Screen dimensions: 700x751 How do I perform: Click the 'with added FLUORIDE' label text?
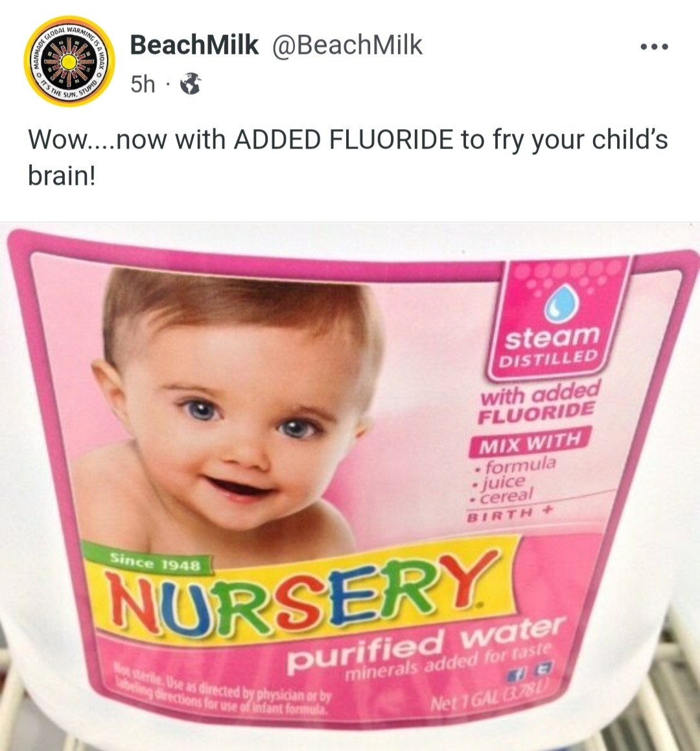coord(539,402)
